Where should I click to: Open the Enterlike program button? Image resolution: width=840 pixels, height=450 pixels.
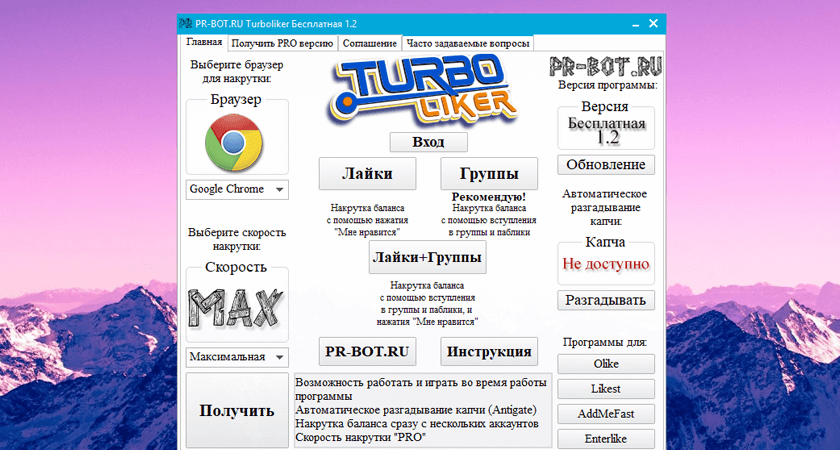coord(606,439)
